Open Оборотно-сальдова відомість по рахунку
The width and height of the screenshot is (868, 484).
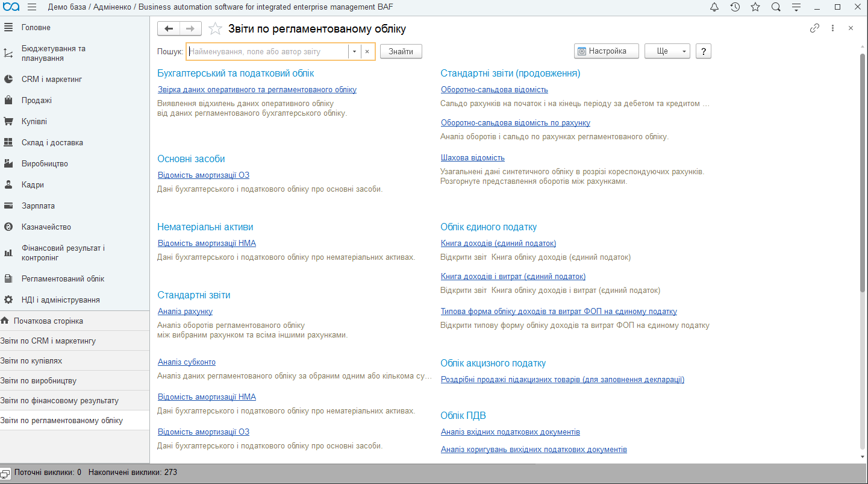point(516,122)
